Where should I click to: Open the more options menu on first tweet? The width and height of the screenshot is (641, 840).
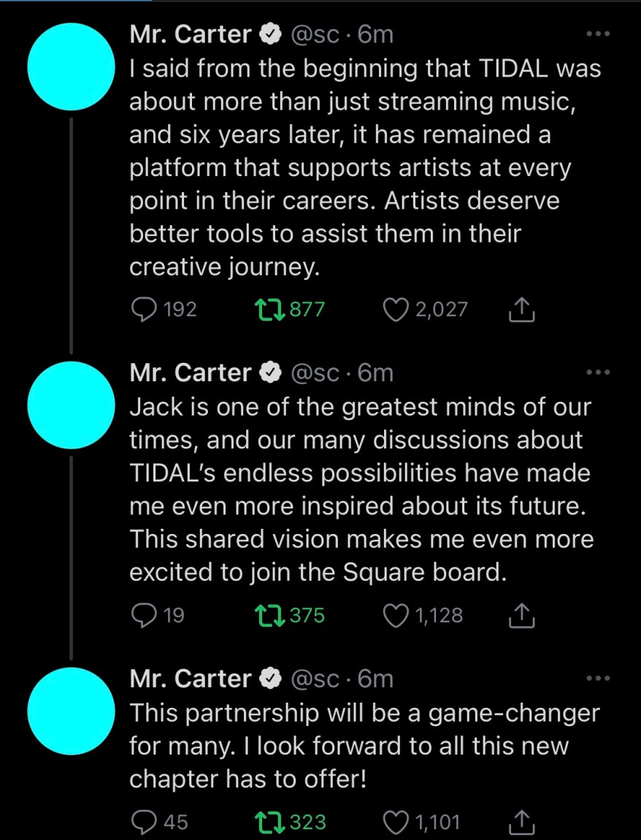[599, 34]
